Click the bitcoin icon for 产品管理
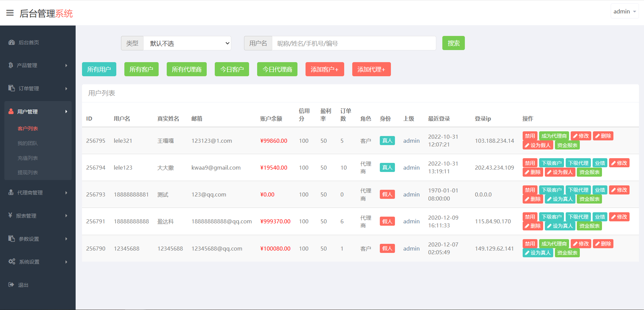644x310 pixels. coord(11,65)
